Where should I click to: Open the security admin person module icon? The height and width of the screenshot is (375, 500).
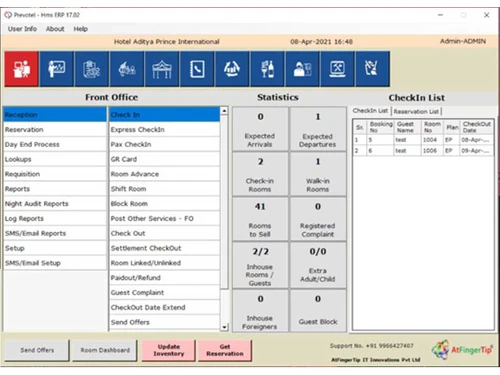click(302, 69)
